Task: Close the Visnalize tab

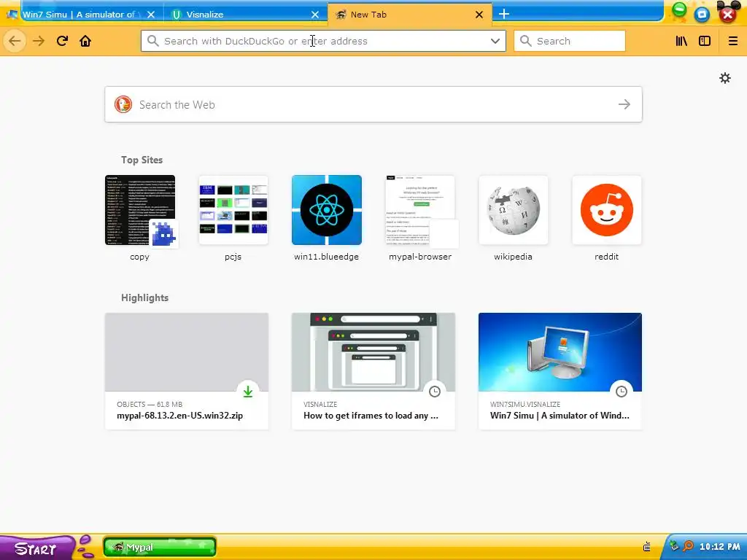Action: pyautogui.click(x=315, y=15)
